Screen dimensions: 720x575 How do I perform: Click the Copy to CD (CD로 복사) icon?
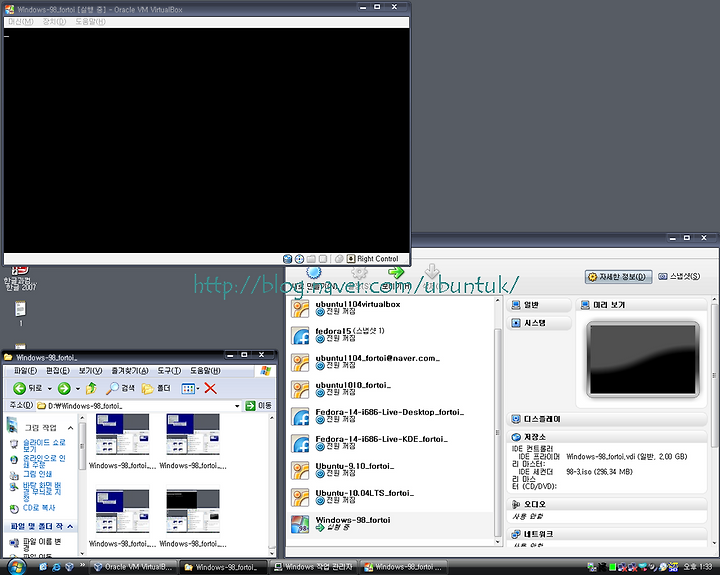14,508
